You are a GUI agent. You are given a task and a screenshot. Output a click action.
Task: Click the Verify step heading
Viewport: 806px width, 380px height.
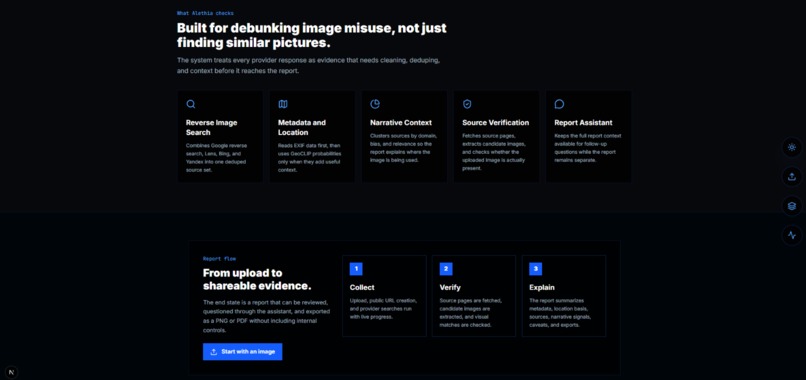pyautogui.click(x=450, y=287)
